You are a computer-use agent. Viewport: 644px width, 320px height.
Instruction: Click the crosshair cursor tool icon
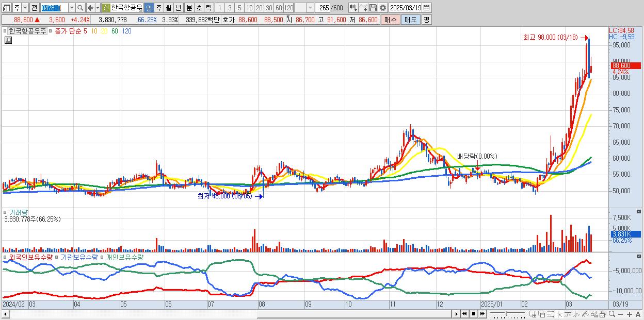(559, 314)
